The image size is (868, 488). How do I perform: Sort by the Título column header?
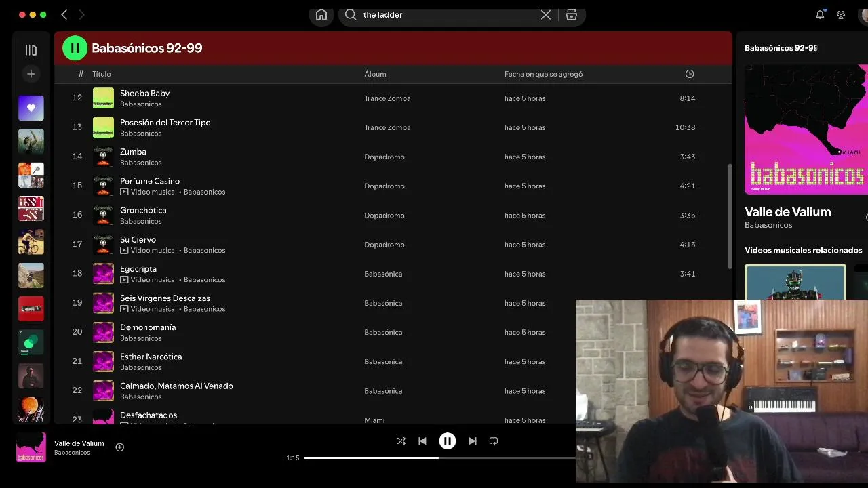pos(102,74)
